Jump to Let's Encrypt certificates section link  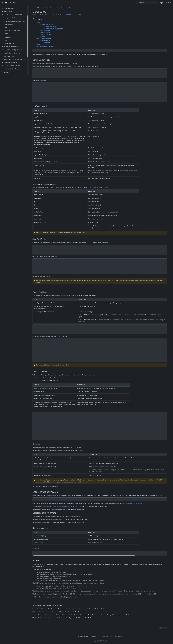(x=44, y=39)
